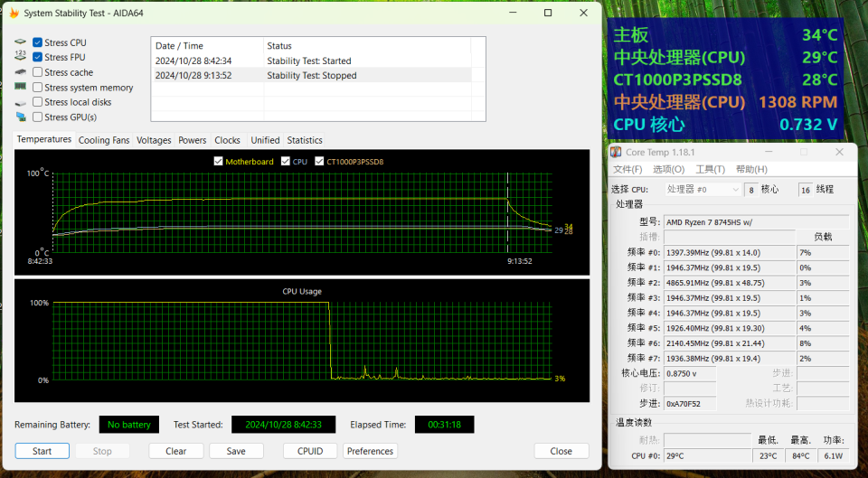Switch to the Voltages tab
868x478 pixels.
154,140
